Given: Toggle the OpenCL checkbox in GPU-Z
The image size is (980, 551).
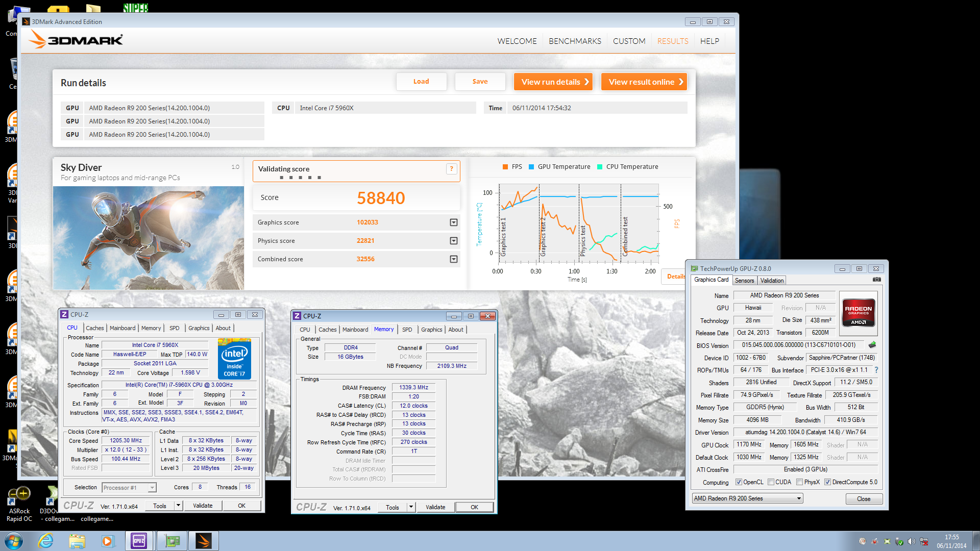Looking at the screenshot, I should coord(739,482).
